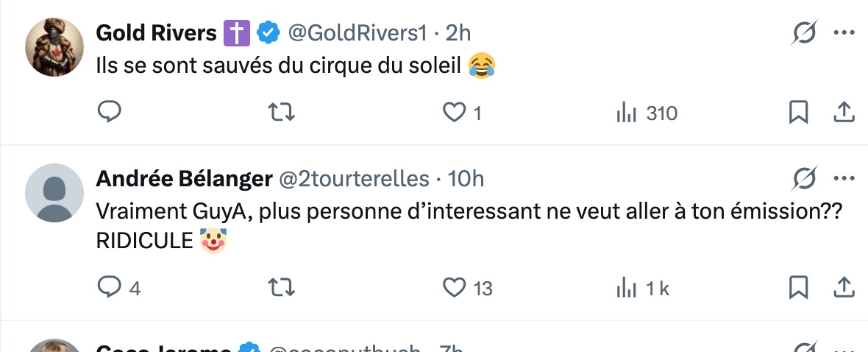868x352 pixels.
Task: Like Gold Rivers' tweet
Action: coord(455,113)
